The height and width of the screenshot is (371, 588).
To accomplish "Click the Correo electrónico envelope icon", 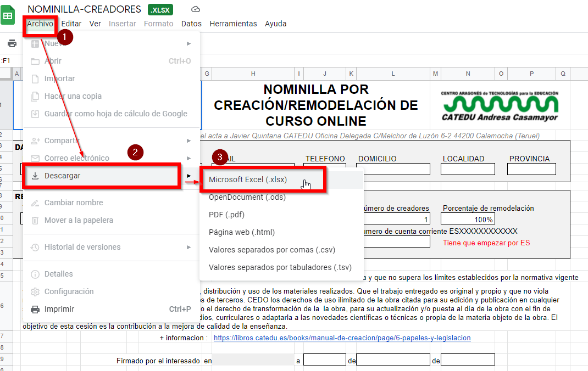I will click(35, 158).
